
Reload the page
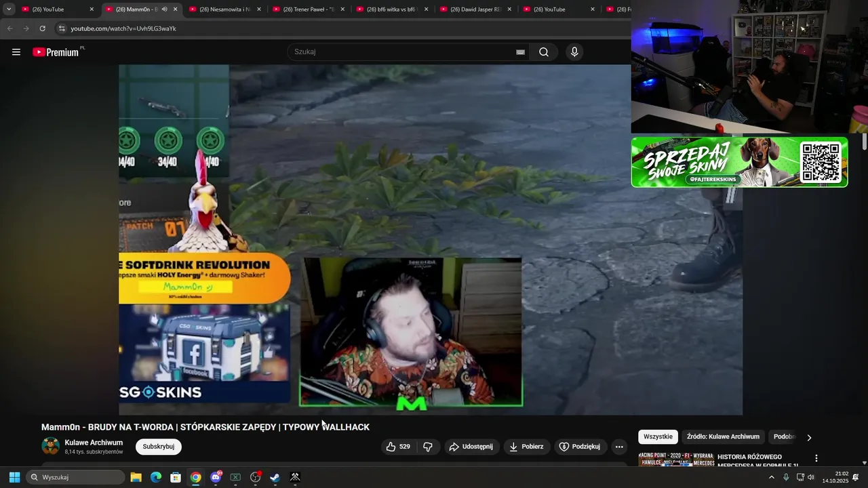point(42,28)
